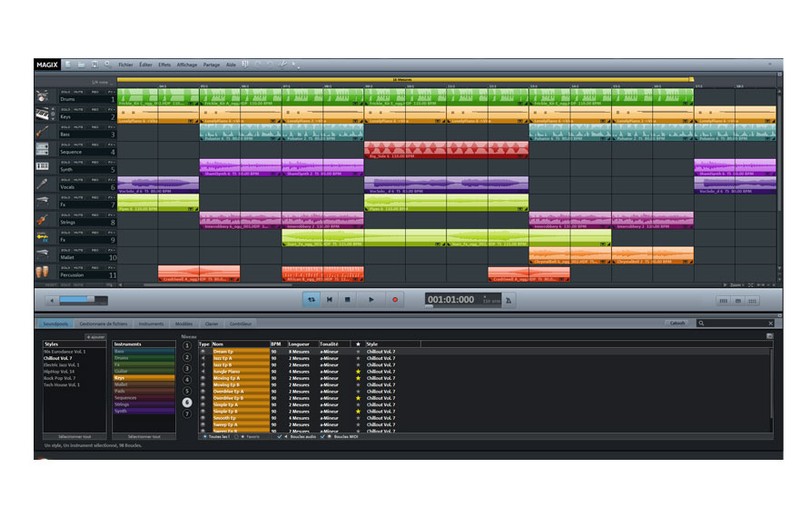The height and width of the screenshot is (527, 799).
Task: Switch to the Gestionnaire de fichiers tab
Action: coord(103,324)
